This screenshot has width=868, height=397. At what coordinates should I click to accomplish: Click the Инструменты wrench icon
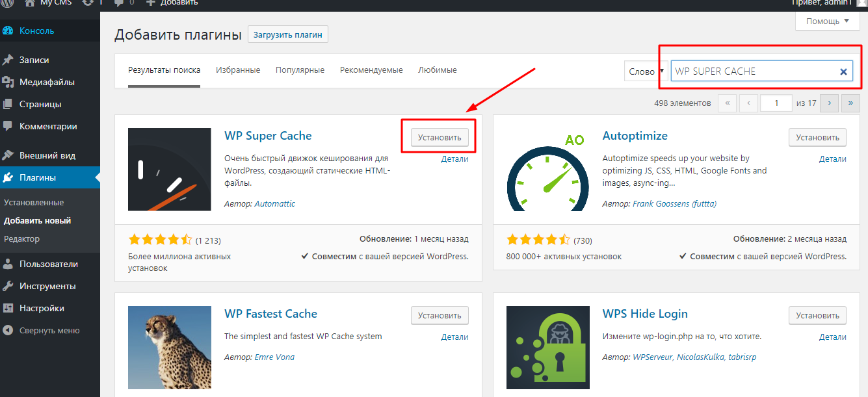point(8,286)
